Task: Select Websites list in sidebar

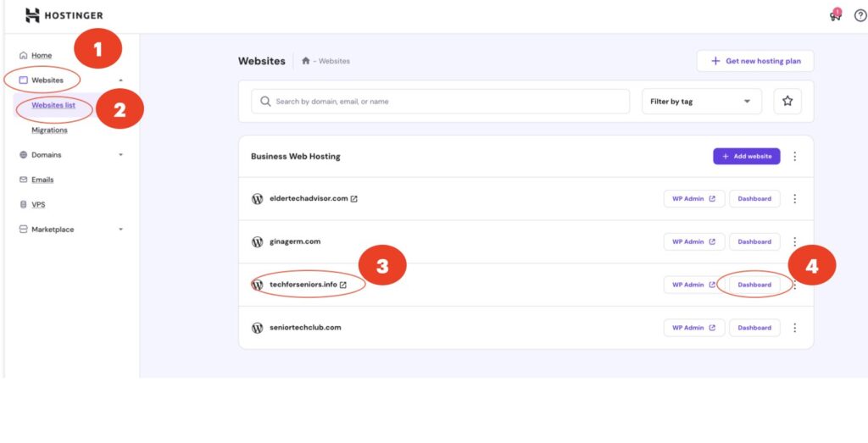Action: (x=53, y=105)
